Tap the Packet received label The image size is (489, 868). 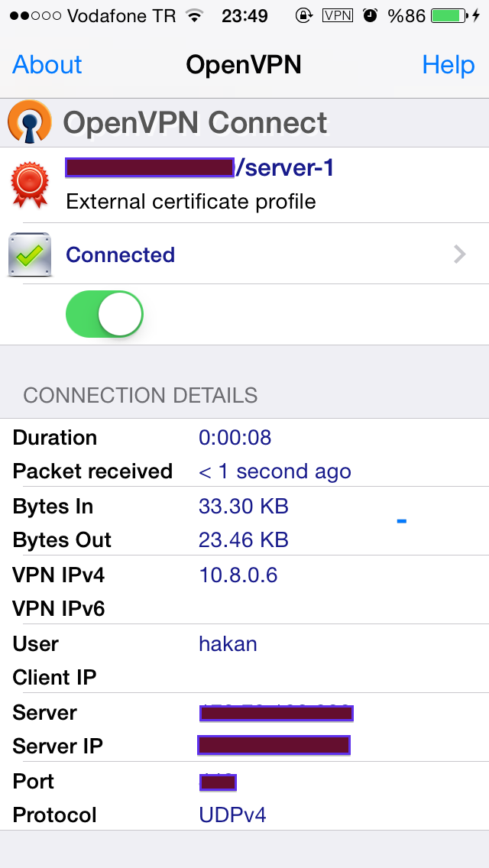[92, 471]
